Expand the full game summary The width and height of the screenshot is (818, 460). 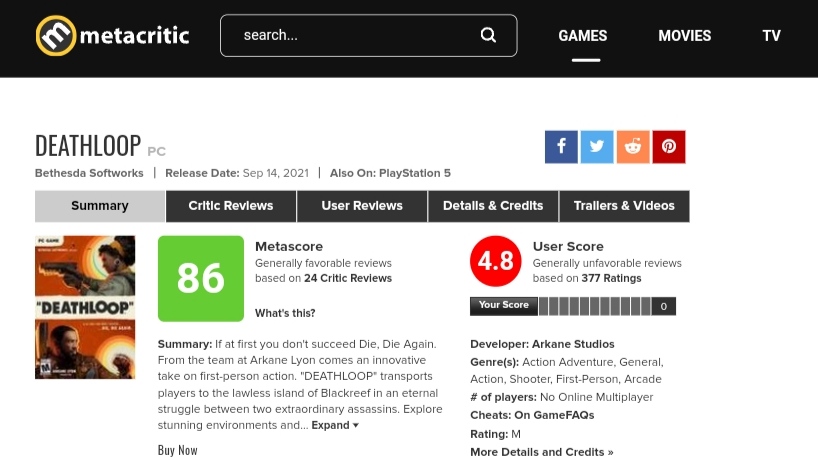click(x=335, y=425)
